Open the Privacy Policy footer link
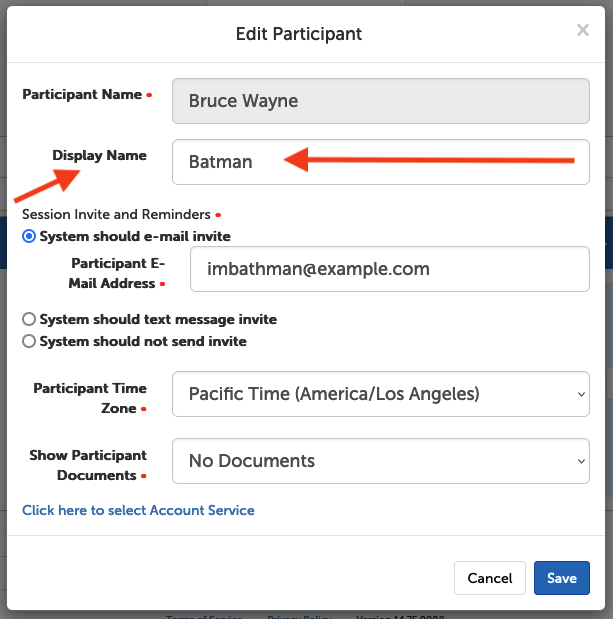The height and width of the screenshot is (619, 613). [x=301, y=617]
